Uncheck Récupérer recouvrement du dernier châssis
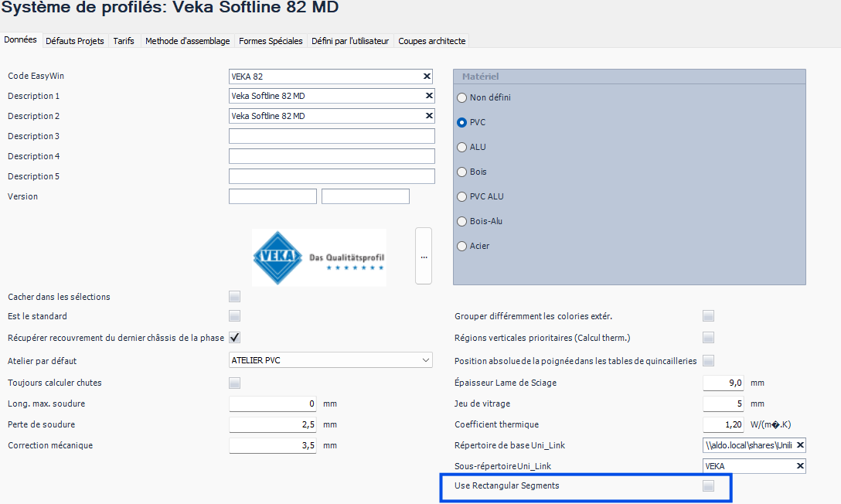 pyautogui.click(x=234, y=337)
